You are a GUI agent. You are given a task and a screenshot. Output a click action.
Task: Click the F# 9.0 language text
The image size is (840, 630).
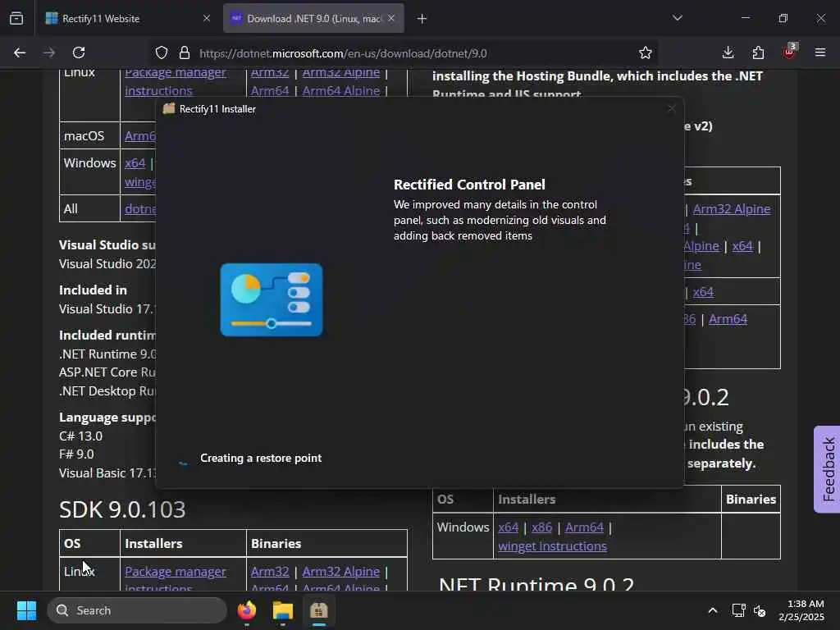pyautogui.click(x=76, y=454)
